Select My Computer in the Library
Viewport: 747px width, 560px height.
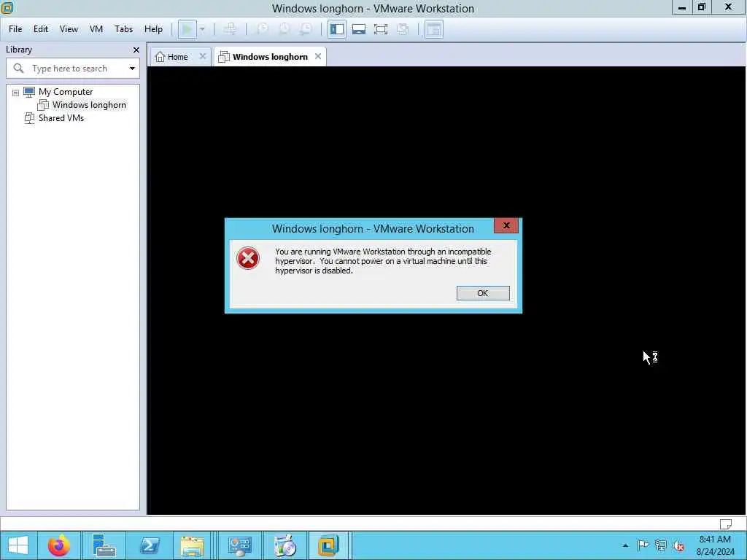(66, 92)
